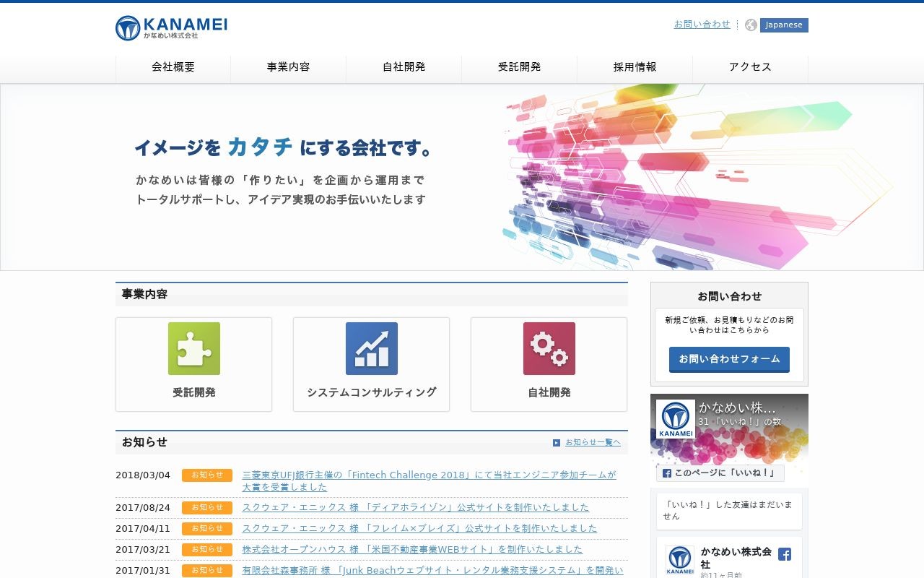
Task: Click the 自社開発 card label text
Action: 549,392
